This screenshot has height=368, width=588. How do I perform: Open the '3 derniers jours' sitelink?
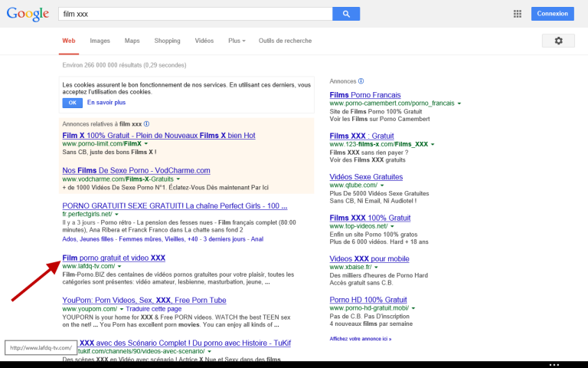(x=224, y=239)
